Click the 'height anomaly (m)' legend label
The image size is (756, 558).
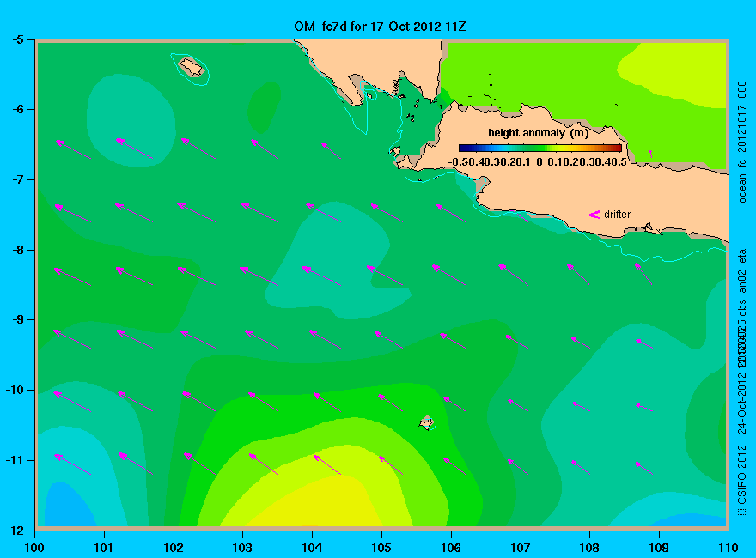(538, 133)
